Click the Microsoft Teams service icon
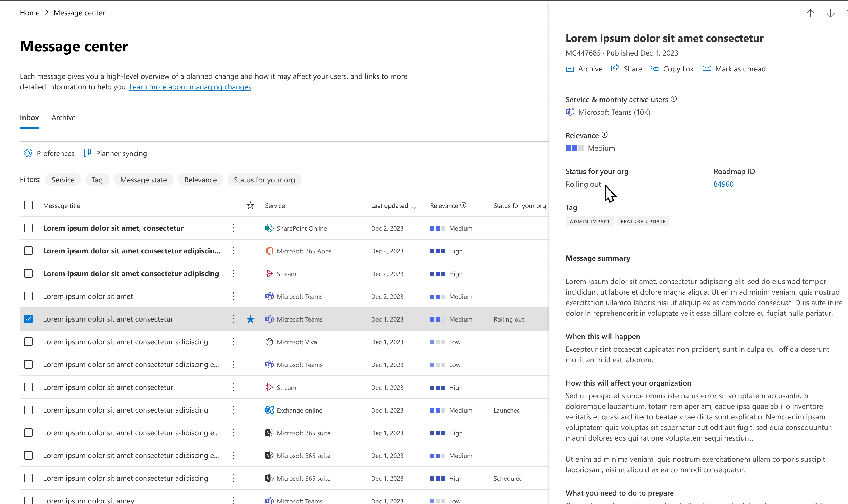Viewport: 848px width, 504px height. [570, 112]
